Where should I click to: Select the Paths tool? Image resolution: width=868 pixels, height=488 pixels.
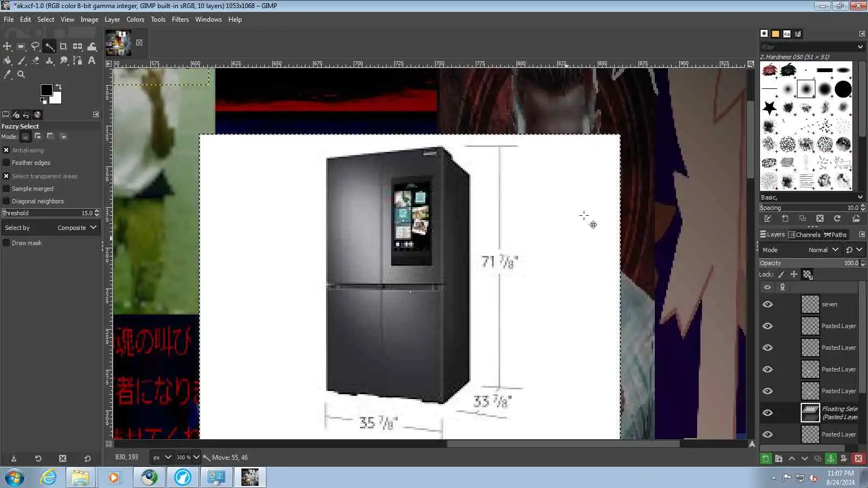coord(78,61)
